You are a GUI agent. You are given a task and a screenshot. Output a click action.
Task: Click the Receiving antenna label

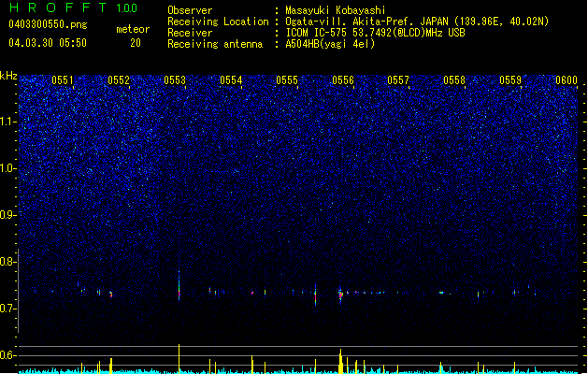(x=215, y=44)
